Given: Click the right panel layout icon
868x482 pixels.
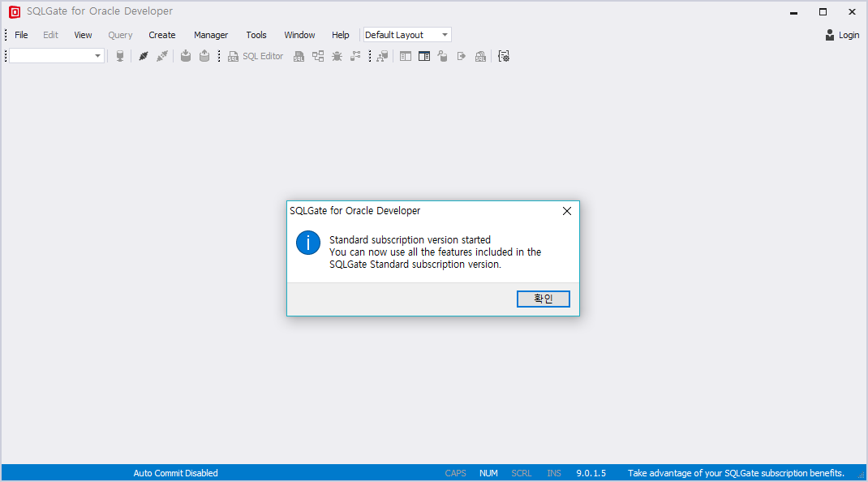Looking at the screenshot, I should pos(424,56).
